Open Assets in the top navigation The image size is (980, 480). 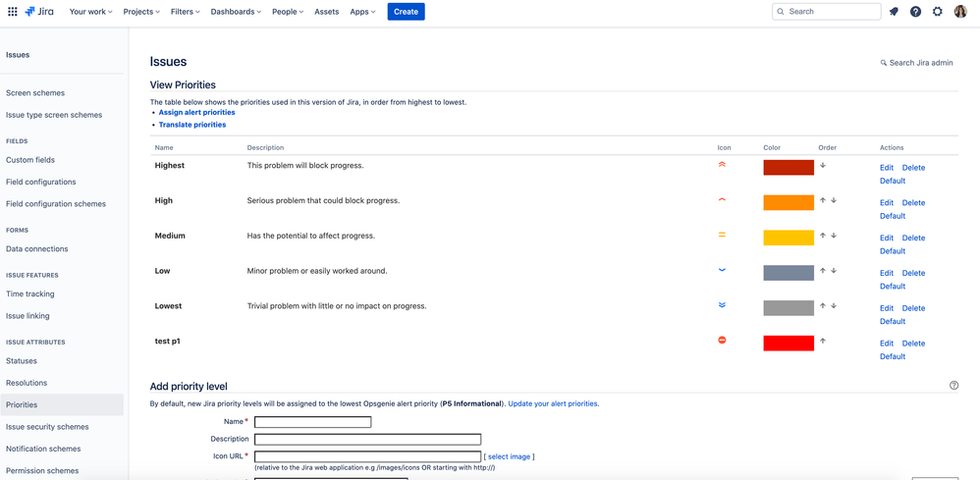327,11
